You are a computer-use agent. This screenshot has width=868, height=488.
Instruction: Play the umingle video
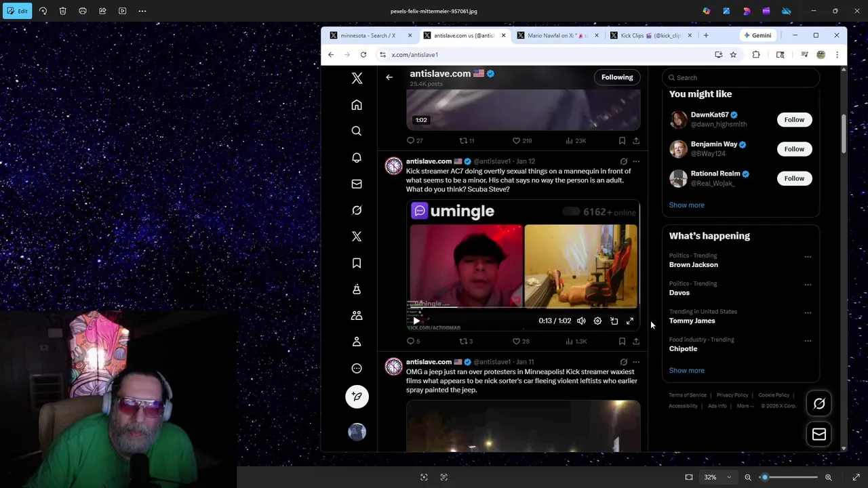point(416,321)
